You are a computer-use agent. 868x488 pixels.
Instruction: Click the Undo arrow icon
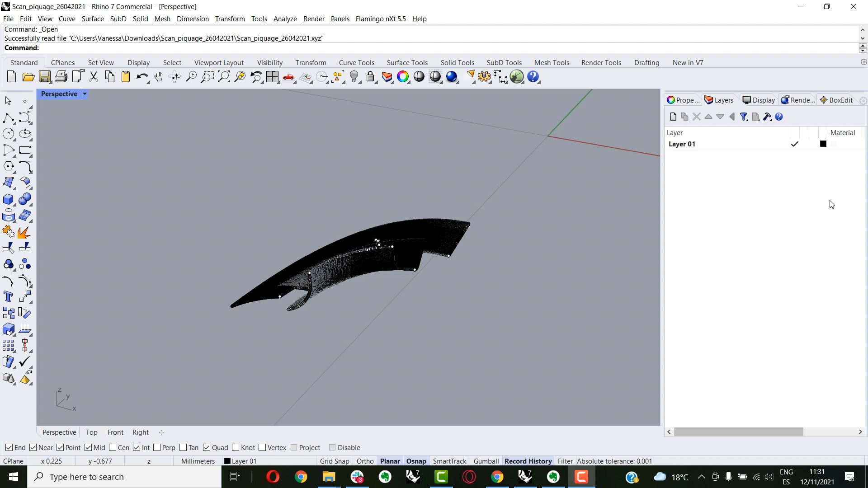[142, 77]
